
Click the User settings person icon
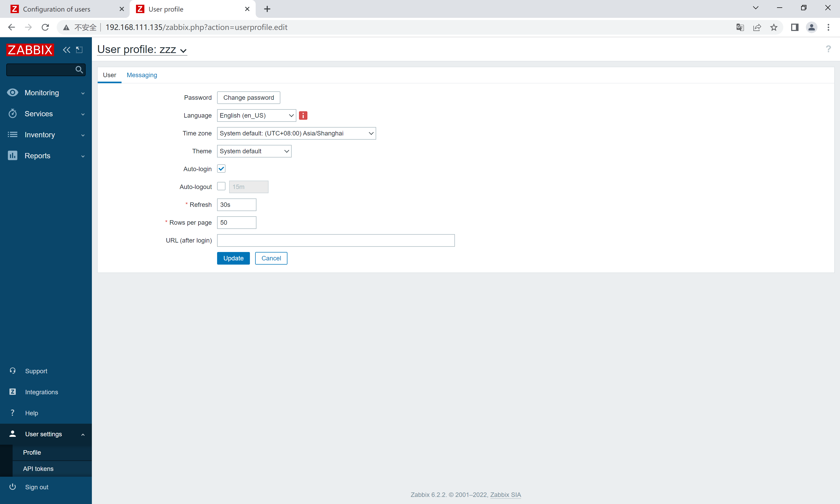pos(13,434)
